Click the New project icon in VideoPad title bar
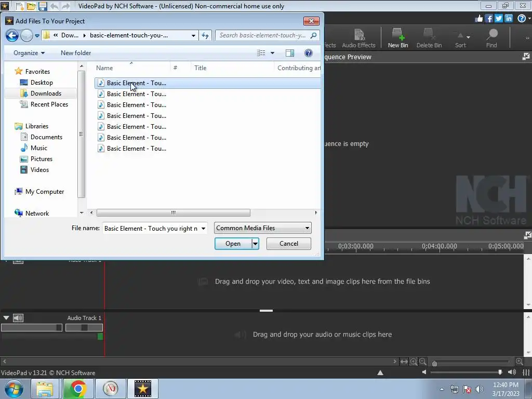This screenshot has width=532, height=399. (x=20, y=6)
